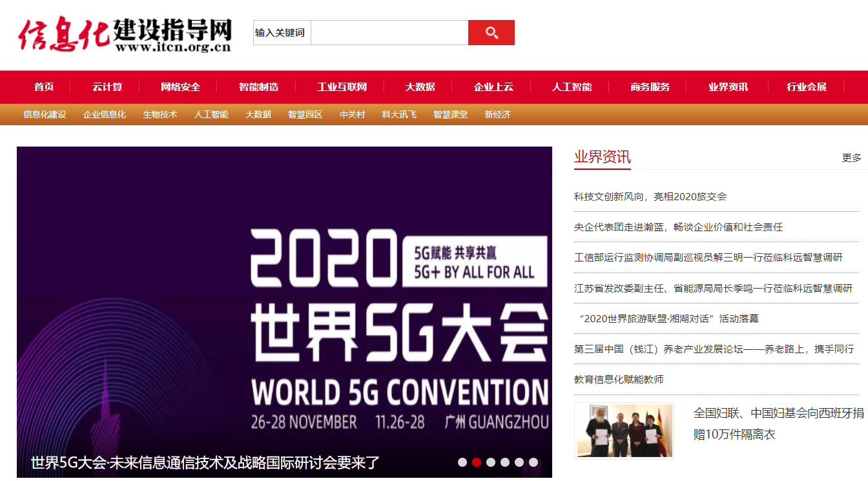868x481 pixels.
Task: Click the site logo 信息化建设指导网
Action: click(x=125, y=34)
